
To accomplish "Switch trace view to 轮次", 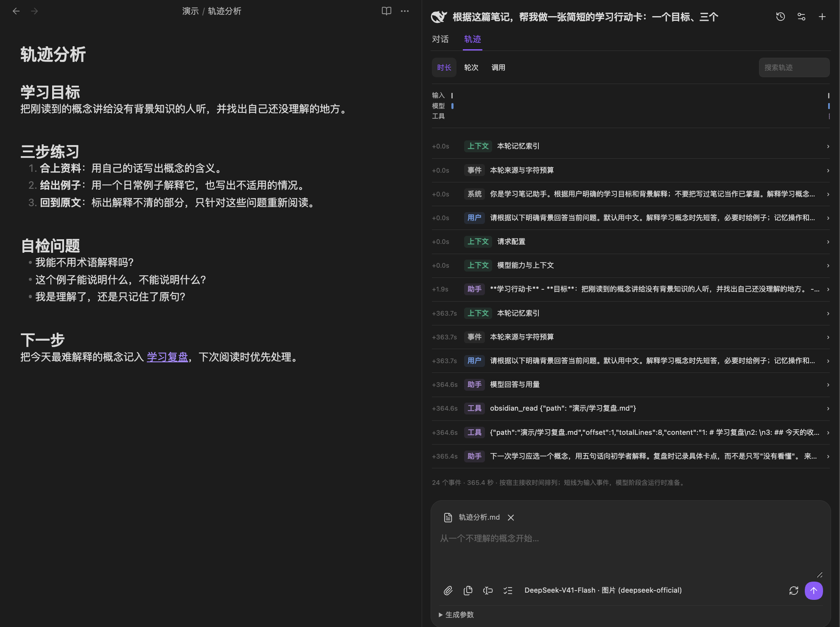I will tap(471, 67).
